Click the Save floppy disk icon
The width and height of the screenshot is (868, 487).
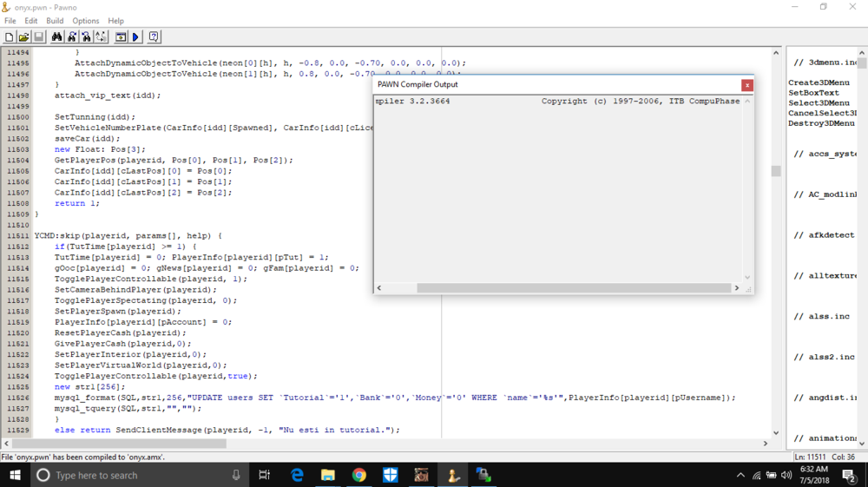click(39, 37)
